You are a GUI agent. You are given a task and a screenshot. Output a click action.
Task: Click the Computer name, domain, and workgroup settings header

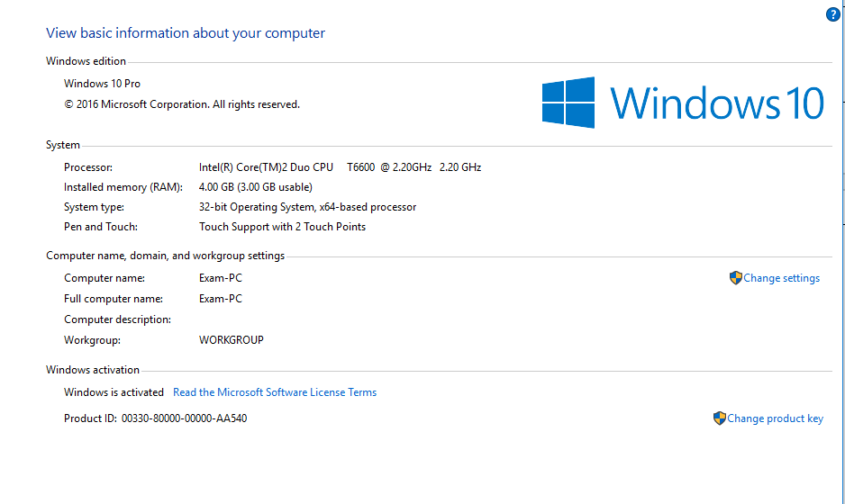[x=165, y=256]
